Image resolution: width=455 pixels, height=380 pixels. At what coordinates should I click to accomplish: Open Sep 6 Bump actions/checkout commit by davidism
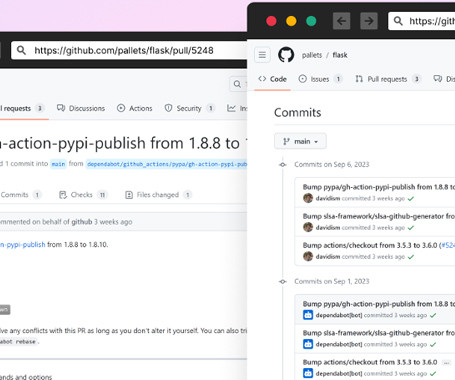click(x=370, y=245)
